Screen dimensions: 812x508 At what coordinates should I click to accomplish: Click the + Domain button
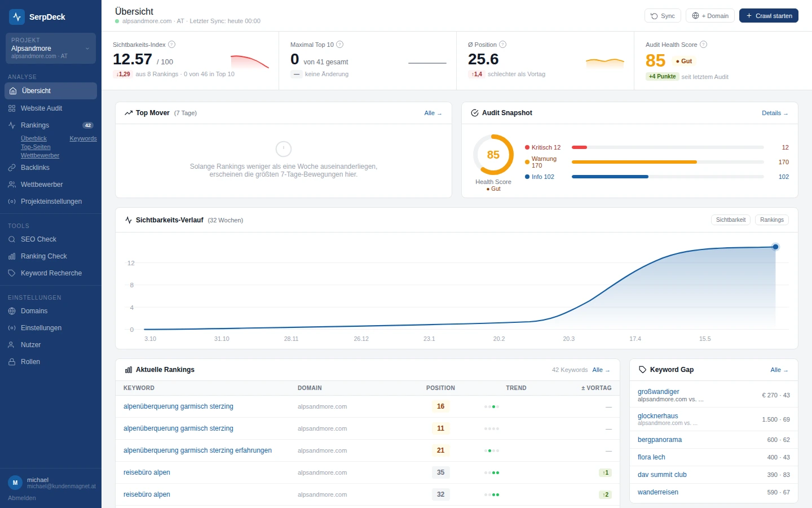(710, 16)
